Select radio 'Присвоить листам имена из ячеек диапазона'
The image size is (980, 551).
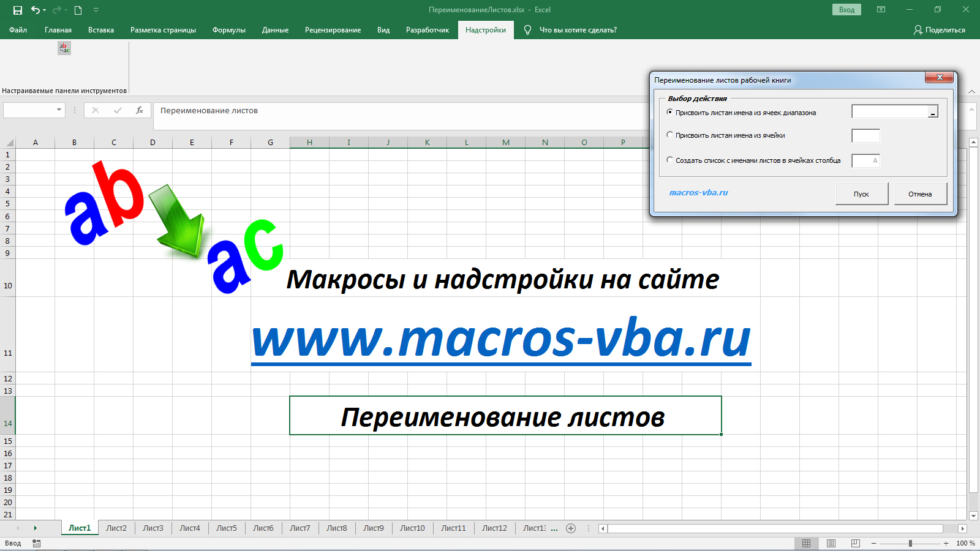coord(670,112)
